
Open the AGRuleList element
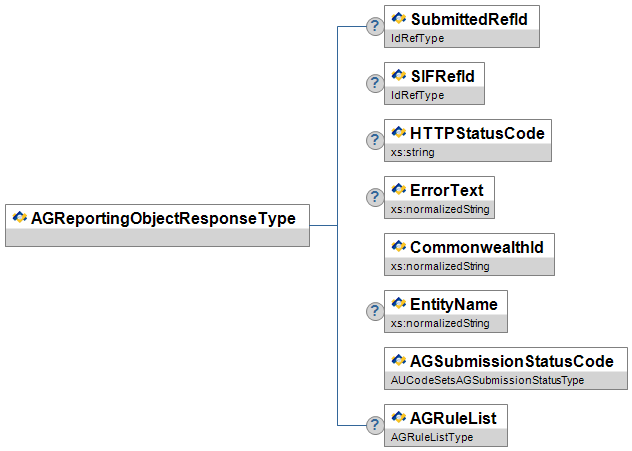(x=452, y=418)
